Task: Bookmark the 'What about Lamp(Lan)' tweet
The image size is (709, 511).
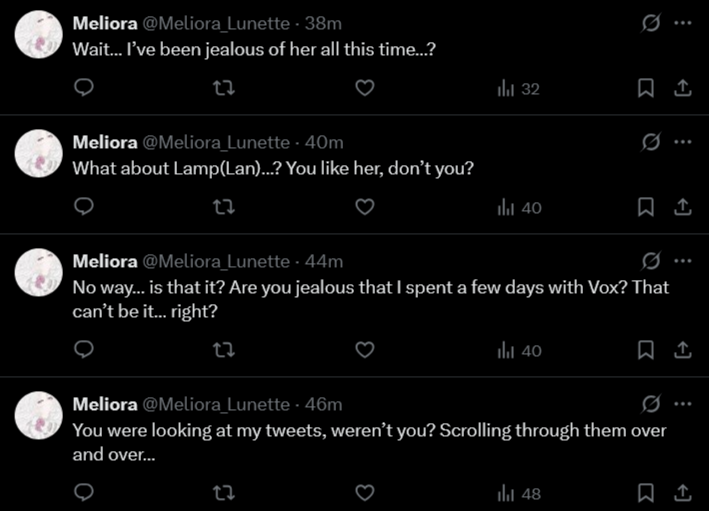Action: click(646, 207)
